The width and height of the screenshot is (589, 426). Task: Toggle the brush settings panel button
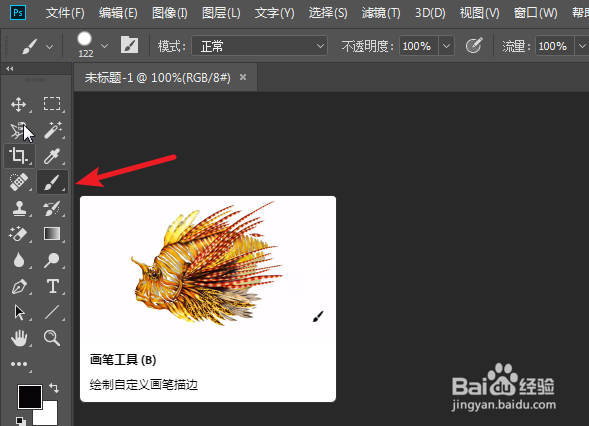(129, 45)
